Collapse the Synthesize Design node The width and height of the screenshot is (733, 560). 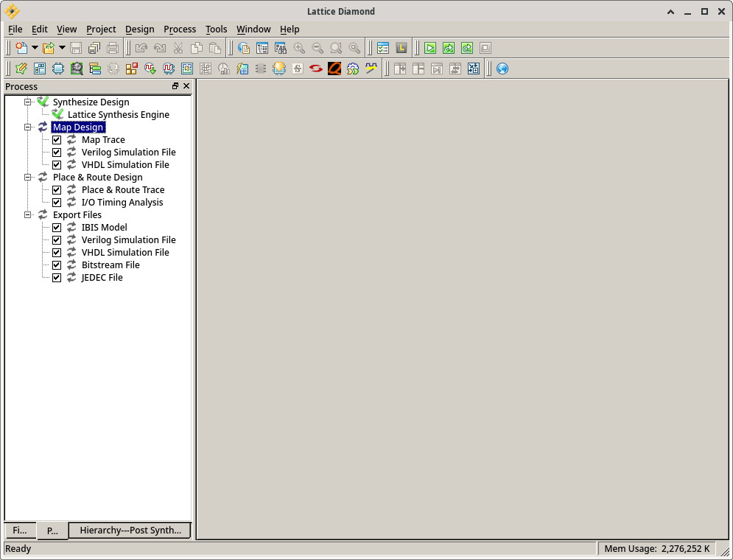pyautogui.click(x=27, y=102)
